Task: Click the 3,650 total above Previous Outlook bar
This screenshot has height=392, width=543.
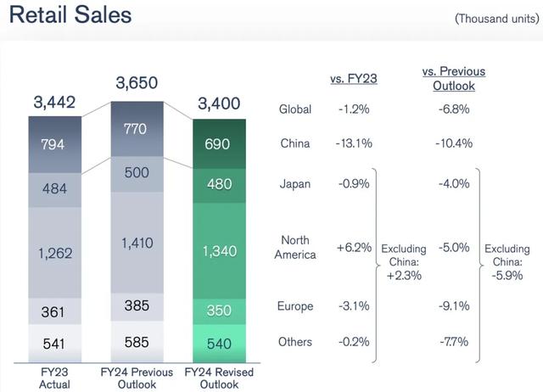Action: (137, 83)
